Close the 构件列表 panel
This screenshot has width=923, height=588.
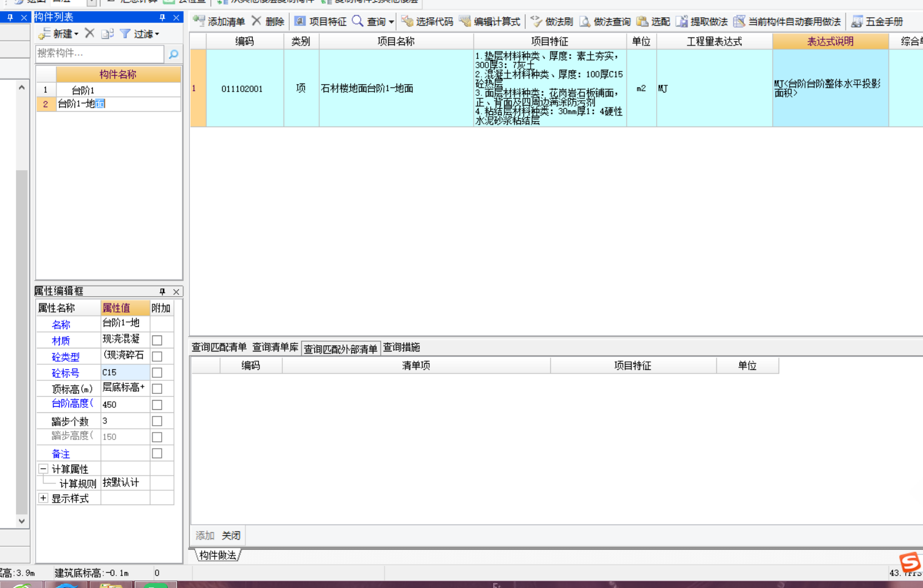click(176, 17)
